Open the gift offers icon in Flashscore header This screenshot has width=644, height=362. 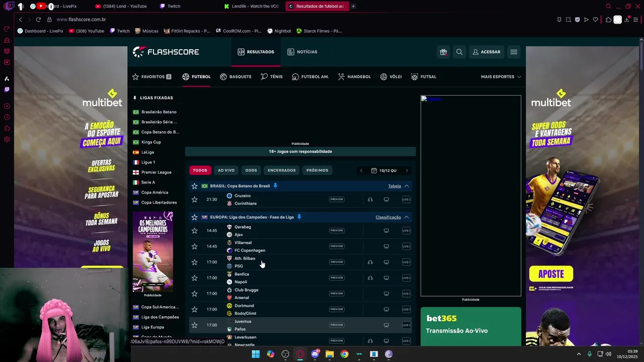[x=443, y=52]
